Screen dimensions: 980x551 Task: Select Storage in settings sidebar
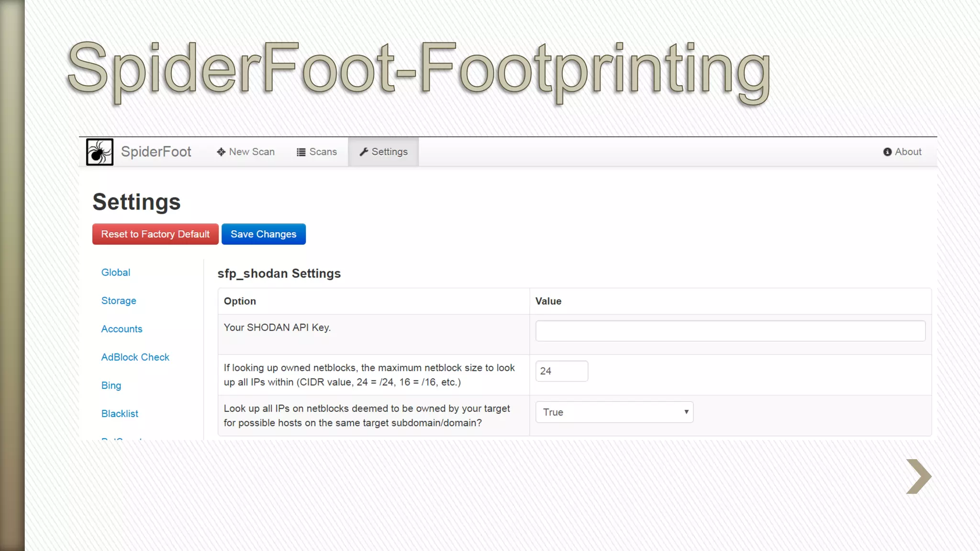pyautogui.click(x=119, y=301)
